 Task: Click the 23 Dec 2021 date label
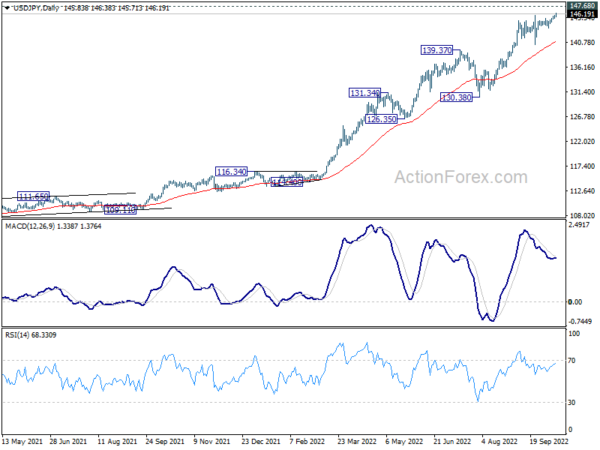261,442
